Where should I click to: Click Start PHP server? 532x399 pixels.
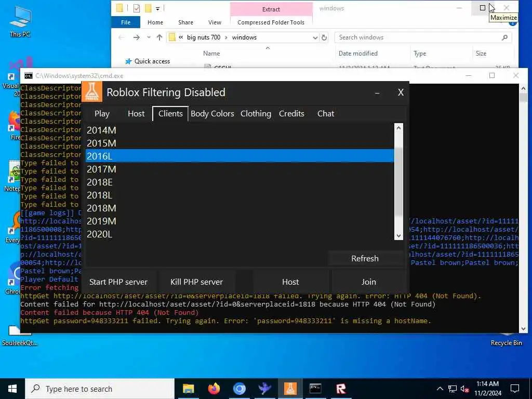[118, 282]
